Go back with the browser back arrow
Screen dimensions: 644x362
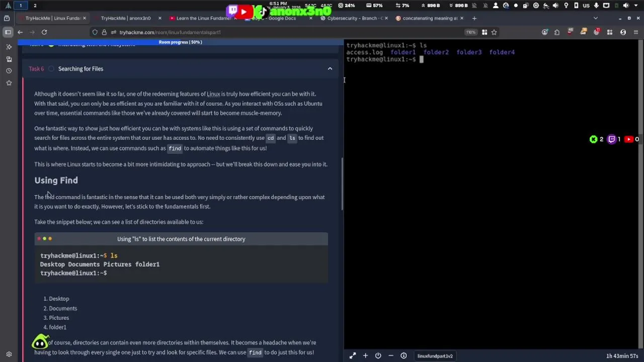(x=20, y=32)
